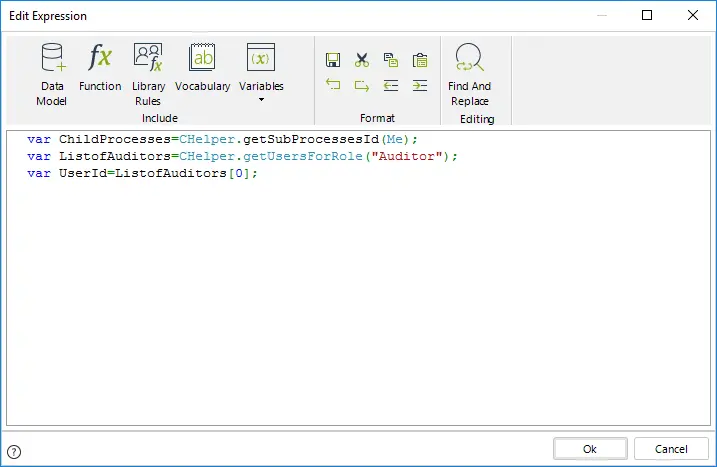
Task: Redo the last edit
Action: [362, 86]
